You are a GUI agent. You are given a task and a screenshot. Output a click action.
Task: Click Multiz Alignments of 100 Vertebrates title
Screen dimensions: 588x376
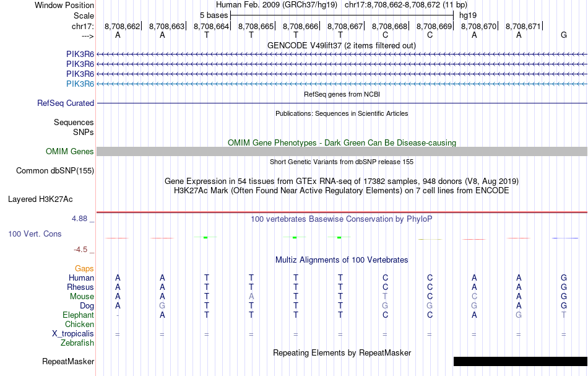(x=342, y=260)
